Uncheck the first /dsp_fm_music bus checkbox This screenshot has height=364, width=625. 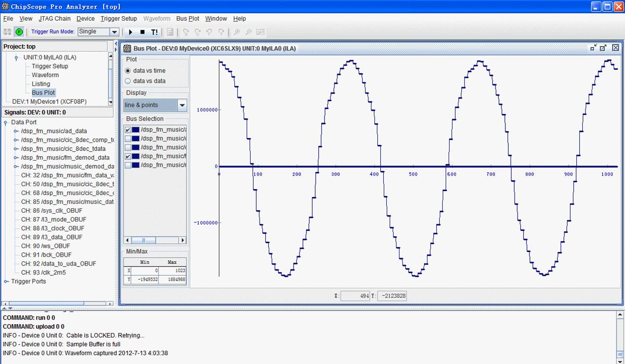(x=128, y=130)
